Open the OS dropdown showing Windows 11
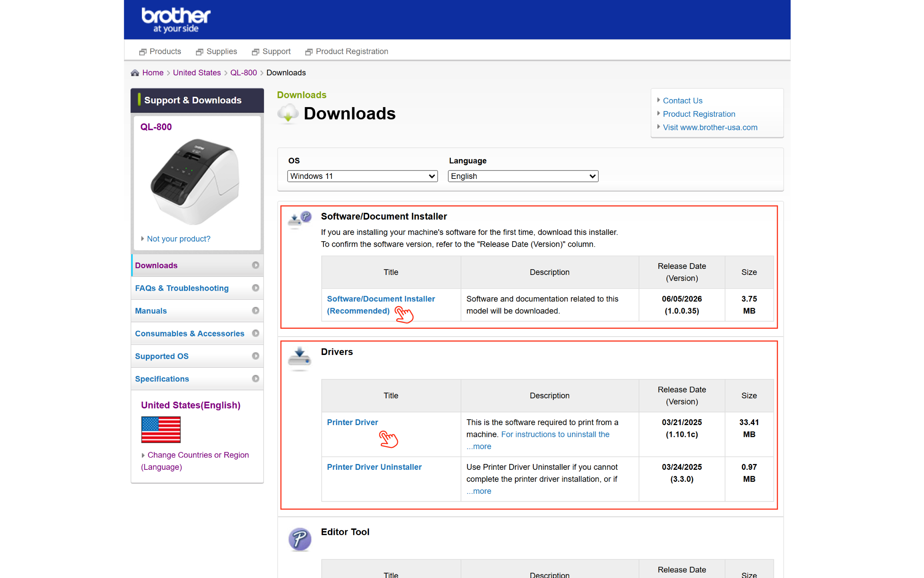This screenshot has width=924, height=578. (362, 176)
